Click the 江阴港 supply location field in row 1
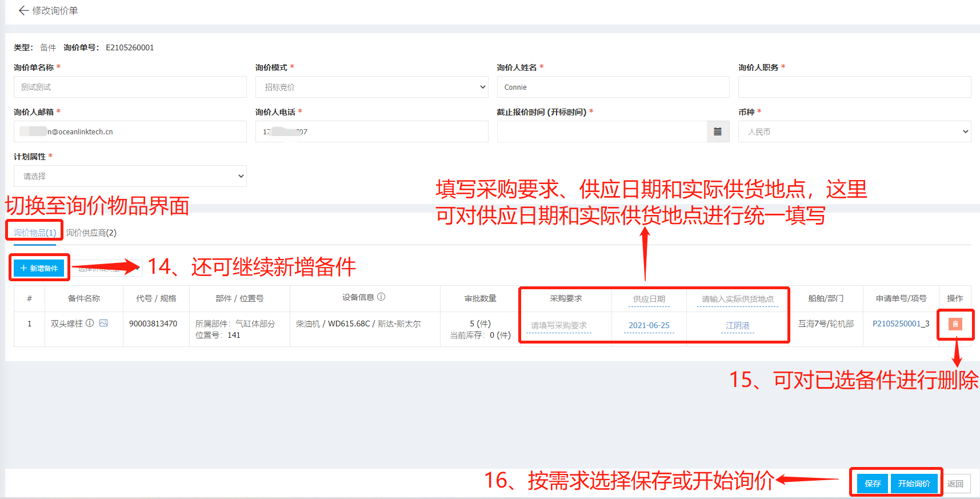Viewport: 980px width, 499px height. click(737, 325)
